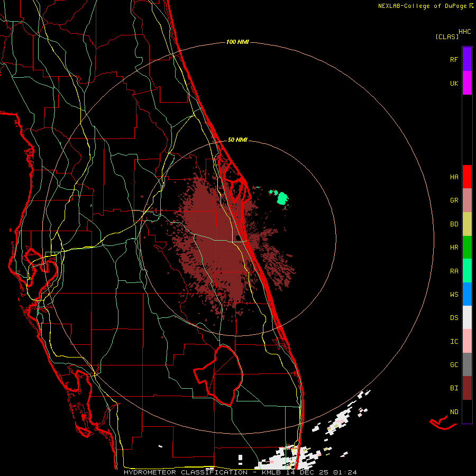
Task: Click the DS white legend swatch
Action: [x=467, y=317]
